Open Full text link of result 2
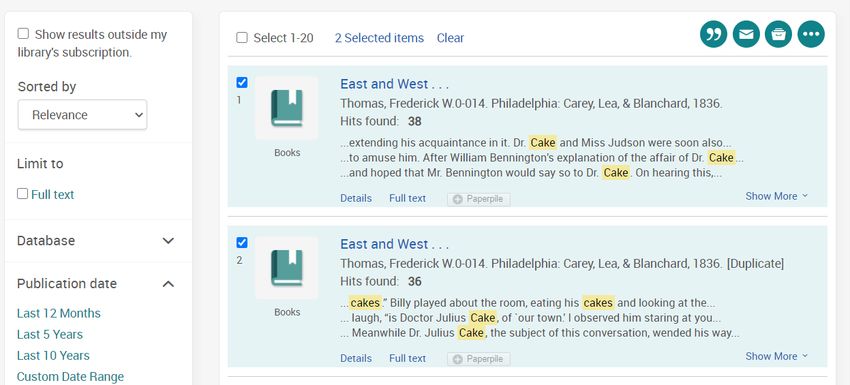Screen dimensions: 850x385 coord(408,358)
